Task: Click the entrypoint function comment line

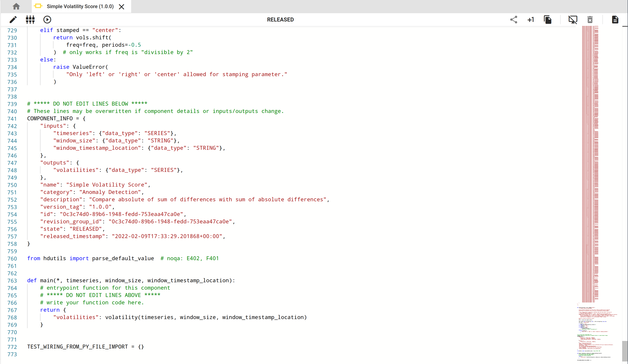Action: (x=105, y=288)
